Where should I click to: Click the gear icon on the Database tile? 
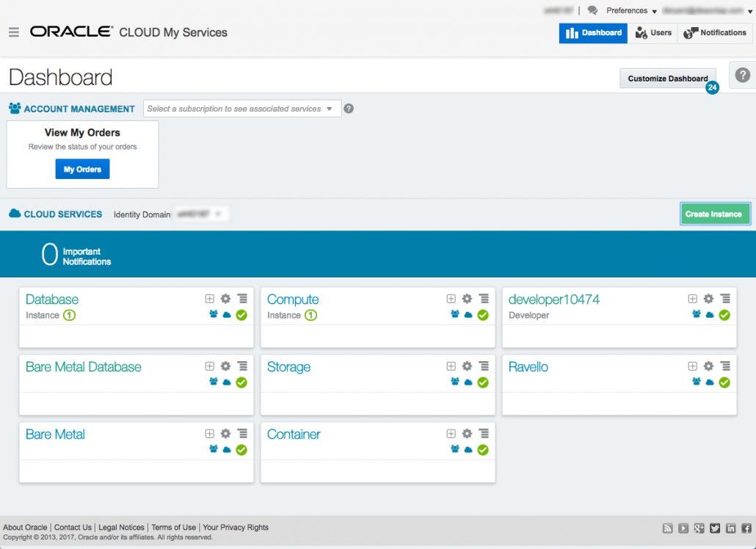click(x=225, y=299)
